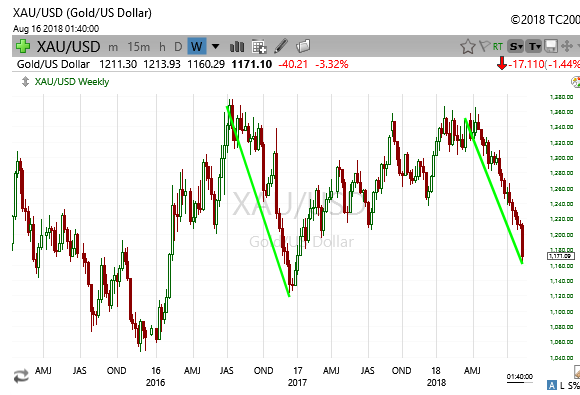Click the XAU/USD symbol name in toolbar
Viewport: 580px width, 395px height.
[x=68, y=47]
